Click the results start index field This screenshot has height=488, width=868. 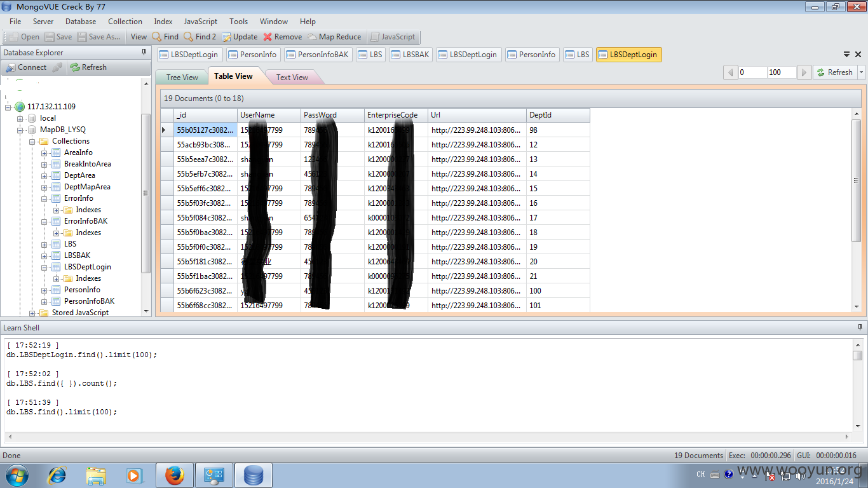(x=752, y=72)
